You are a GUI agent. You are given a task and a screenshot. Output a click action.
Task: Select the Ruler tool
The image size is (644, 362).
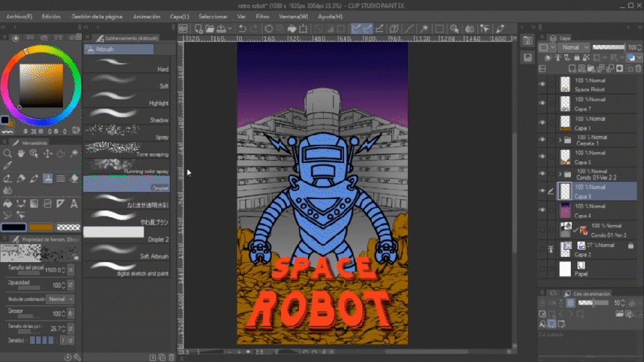pyautogui.click(x=61, y=203)
